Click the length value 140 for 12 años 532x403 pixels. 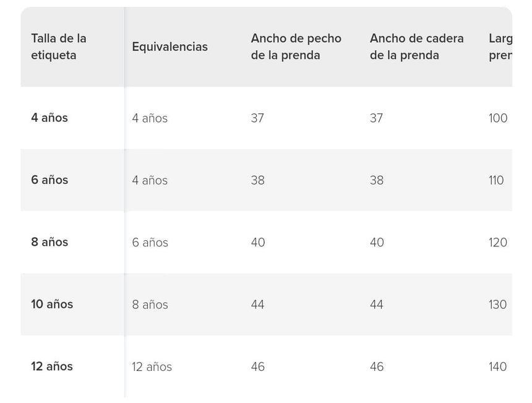[x=497, y=366]
